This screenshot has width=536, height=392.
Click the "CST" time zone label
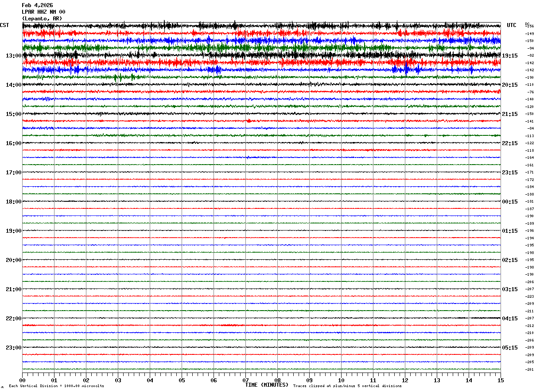click(x=4, y=25)
